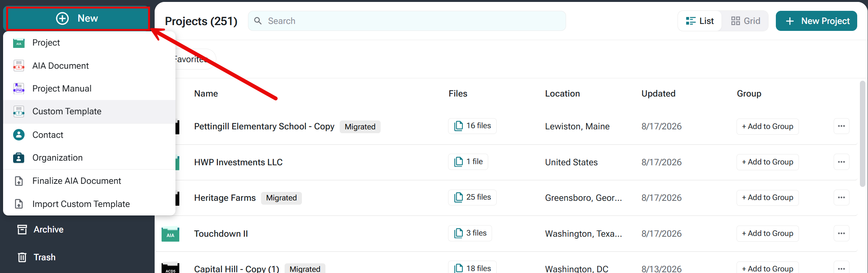Screen dimensions: 868x273
Task: Sort by Files column header
Action: [458, 93]
